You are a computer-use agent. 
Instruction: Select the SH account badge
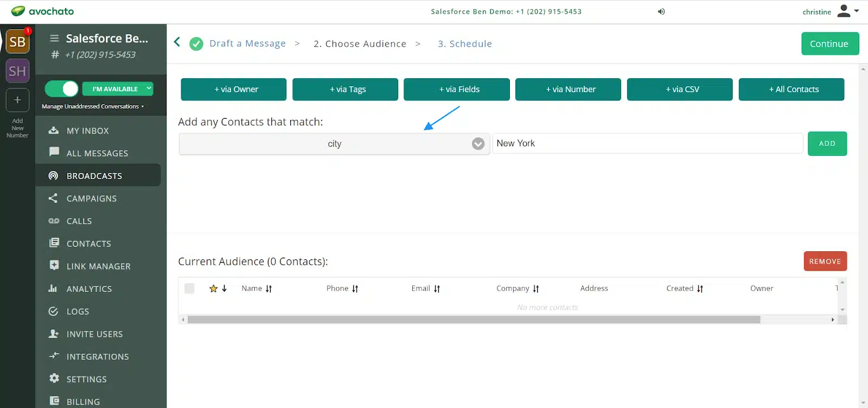point(17,71)
